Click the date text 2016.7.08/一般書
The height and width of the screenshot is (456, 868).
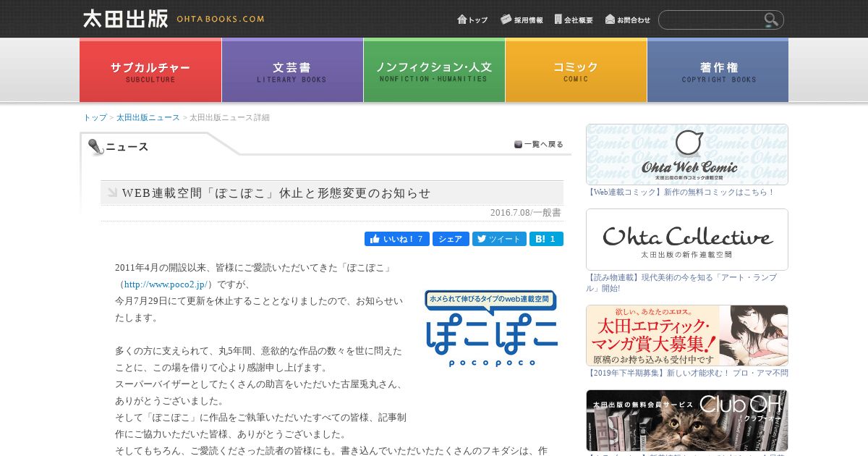526,213
